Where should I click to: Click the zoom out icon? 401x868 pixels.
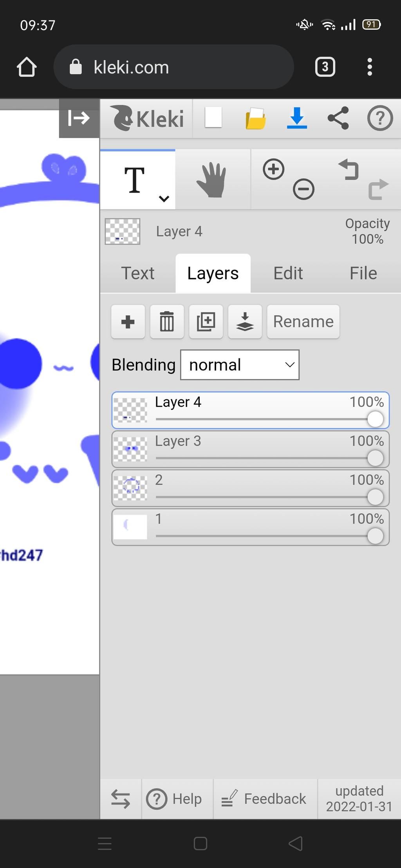(303, 189)
